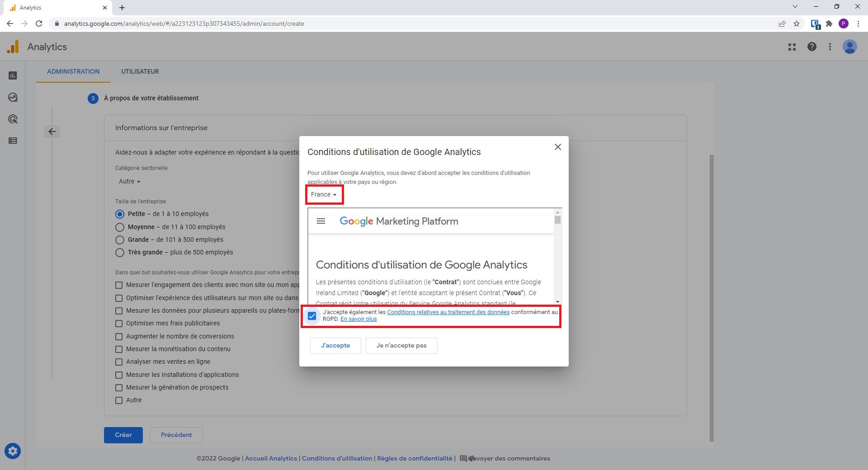This screenshot has width=868, height=470.
Task: Open a new browser tab
Action: coord(122,8)
